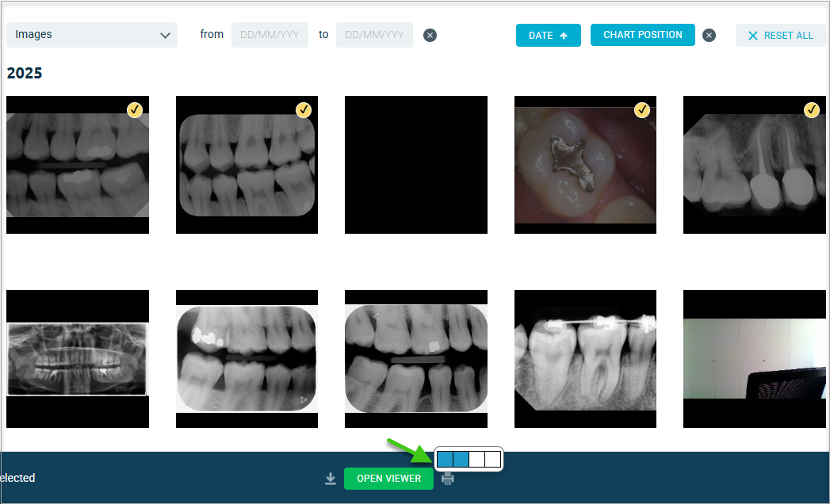The width and height of the screenshot is (830, 504).
Task: Sort images by Date
Action: (x=548, y=36)
